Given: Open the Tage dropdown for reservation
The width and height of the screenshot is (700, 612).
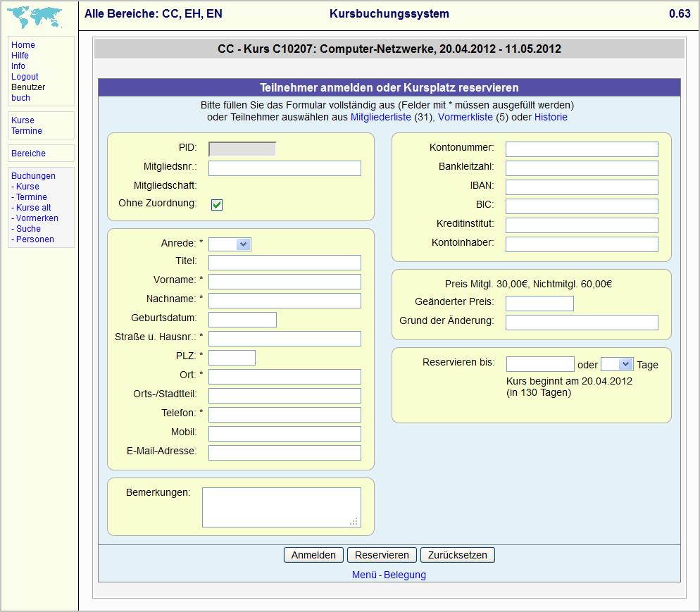Looking at the screenshot, I should (x=617, y=364).
